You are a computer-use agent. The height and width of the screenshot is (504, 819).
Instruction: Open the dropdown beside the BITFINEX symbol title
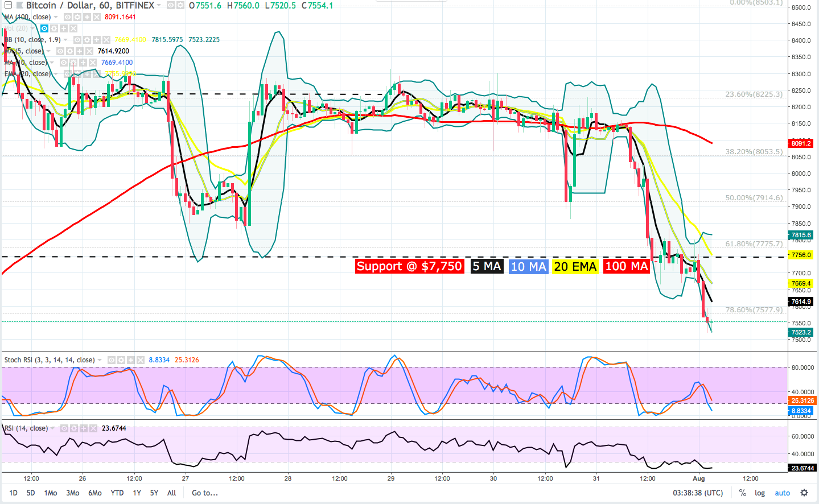click(158, 6)
